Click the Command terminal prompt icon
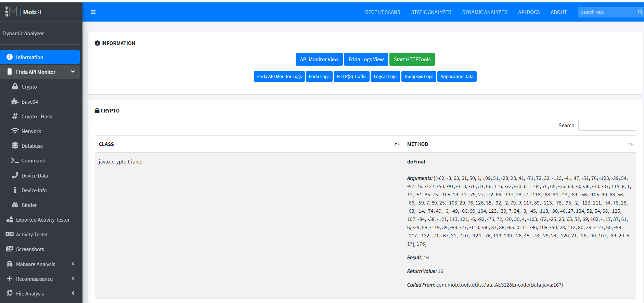The width and height of the screenshot is (644, 303). click(15, 160)
